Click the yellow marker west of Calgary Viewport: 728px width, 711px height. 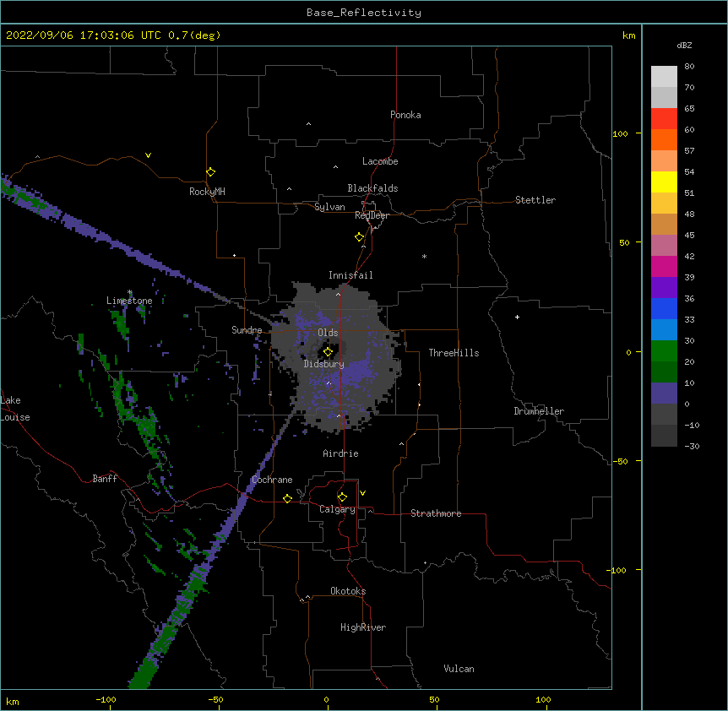tap(287, 498)
